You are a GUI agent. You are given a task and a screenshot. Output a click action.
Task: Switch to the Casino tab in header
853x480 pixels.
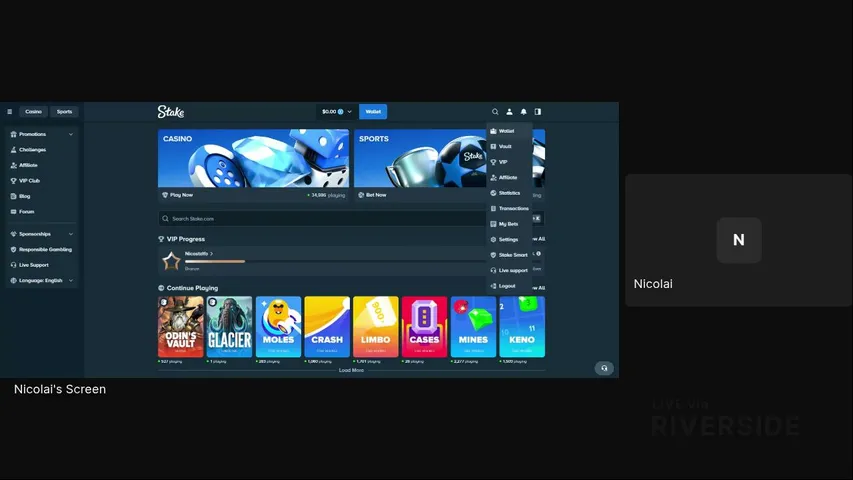click(x=33, y=112)
